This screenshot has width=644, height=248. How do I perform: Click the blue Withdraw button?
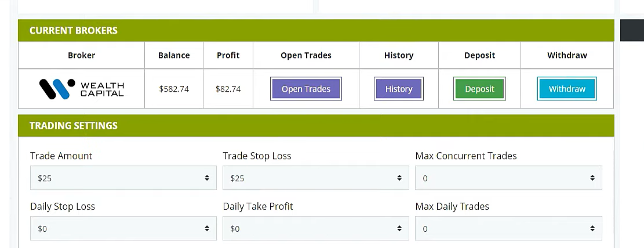[567, 89]
